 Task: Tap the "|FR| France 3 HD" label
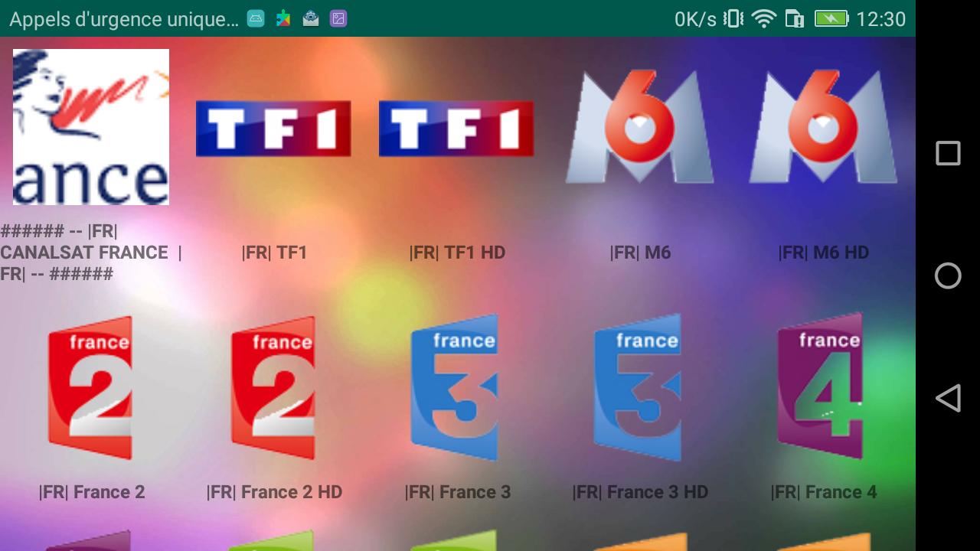[640, 492]
